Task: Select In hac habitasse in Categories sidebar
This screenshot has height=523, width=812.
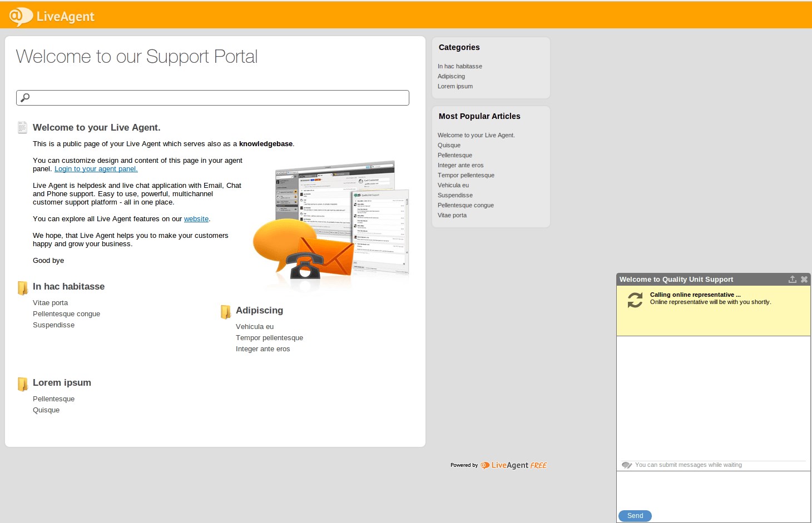Action: coord(460,66)
